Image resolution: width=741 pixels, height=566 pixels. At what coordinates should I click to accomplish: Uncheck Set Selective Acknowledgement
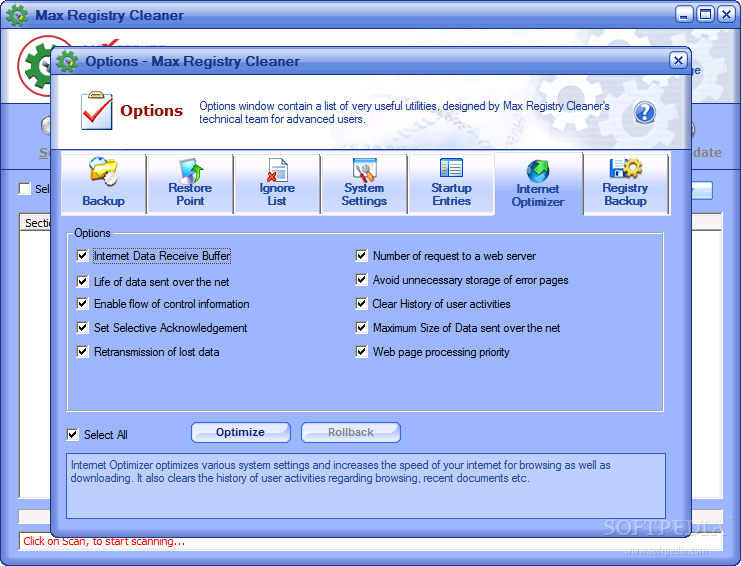point(82,327)
